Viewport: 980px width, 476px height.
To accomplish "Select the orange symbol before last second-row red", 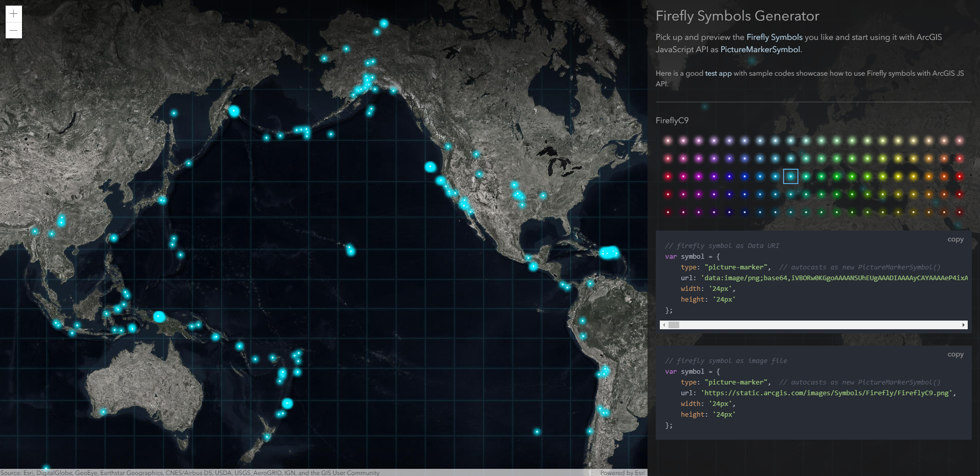I will (x=944, y=158).
